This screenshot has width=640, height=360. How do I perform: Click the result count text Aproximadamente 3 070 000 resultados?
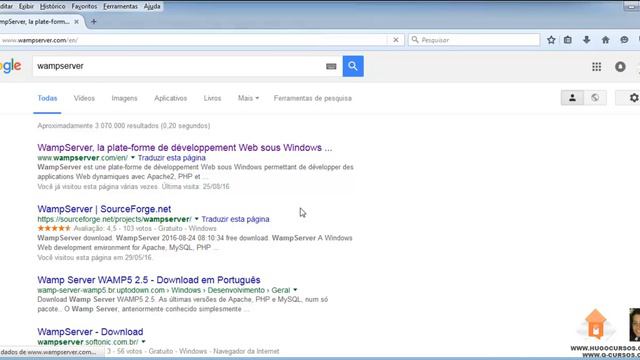click(124, 126)
